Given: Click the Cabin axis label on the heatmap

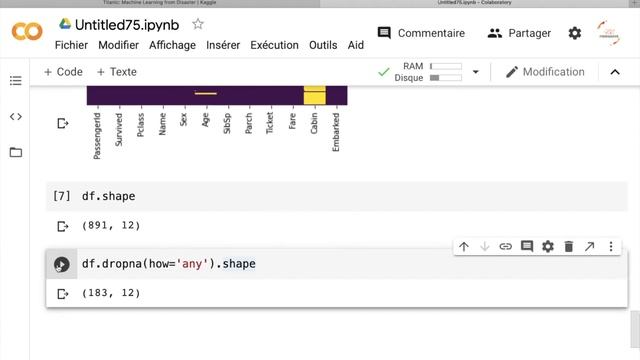Looking at the screenshot, I should [313, 123].
